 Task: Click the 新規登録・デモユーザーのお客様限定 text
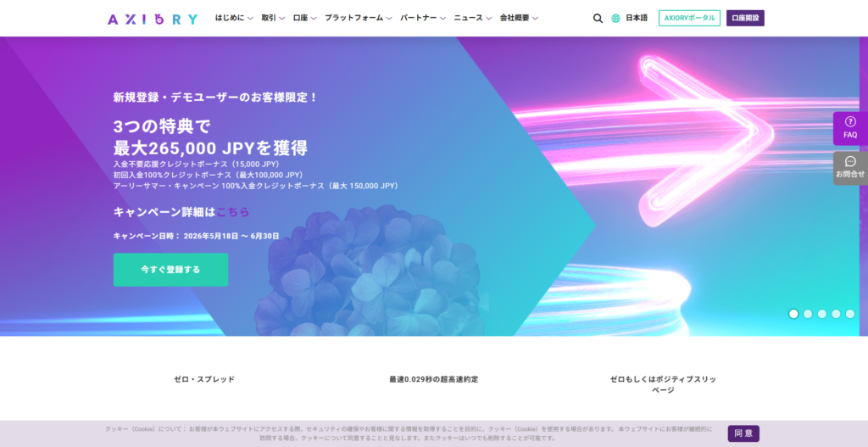pos(215,98)
